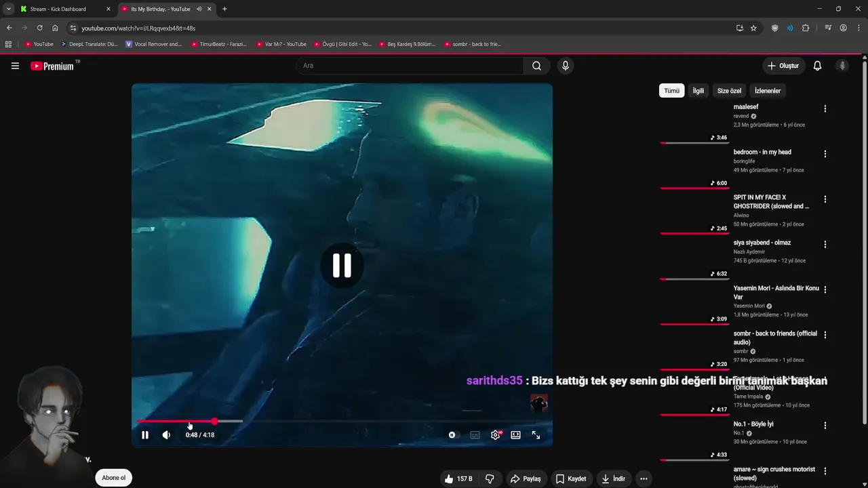Reload the current page
Screen dimensions: 868x488
click(x=39, y=28)
